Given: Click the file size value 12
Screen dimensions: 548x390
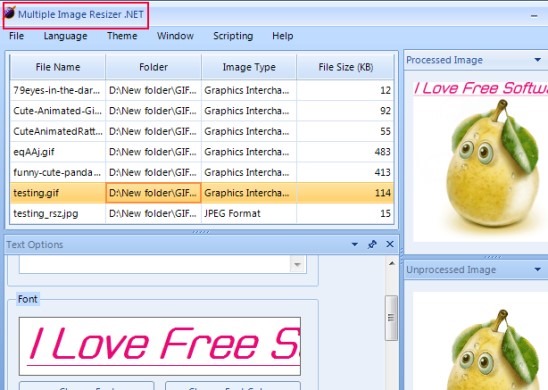Looking at the screenshot, I should 385,91.
